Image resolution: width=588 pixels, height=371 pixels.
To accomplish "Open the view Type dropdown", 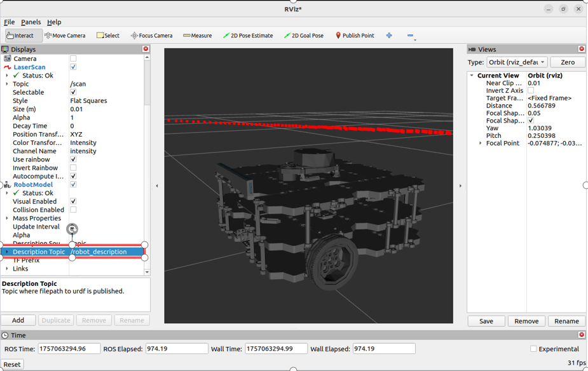I will coord(516,62).
